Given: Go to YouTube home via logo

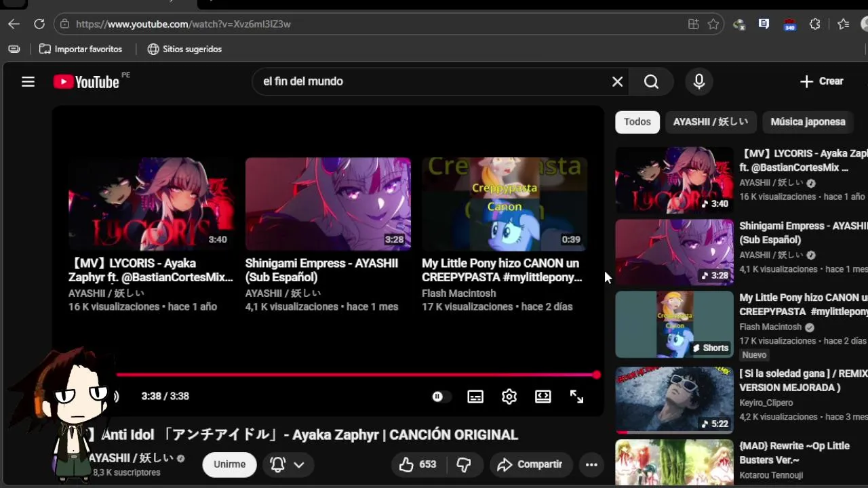Looking at the screenshot, I should pos(86,82).
